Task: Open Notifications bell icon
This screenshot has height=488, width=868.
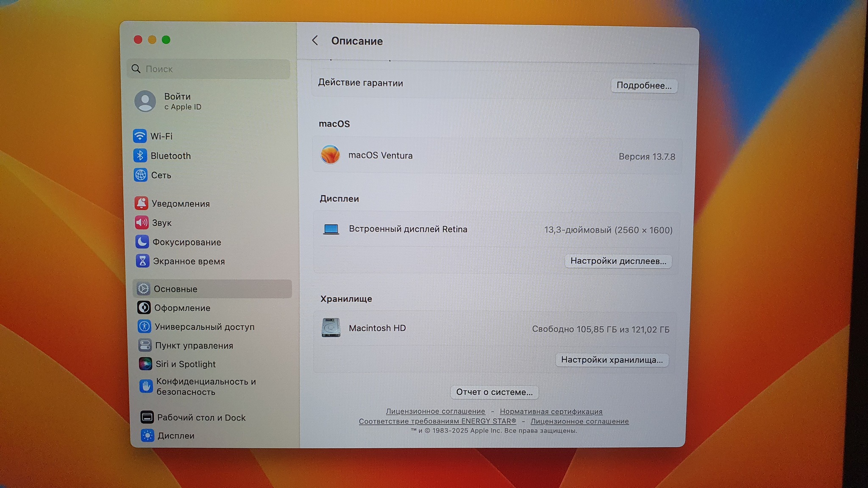Action: [141, 203]
